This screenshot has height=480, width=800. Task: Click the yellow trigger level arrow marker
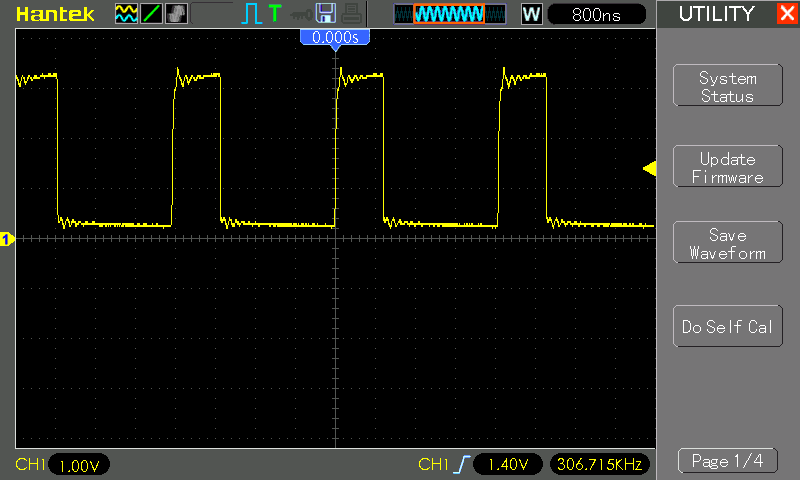(649, 170)
